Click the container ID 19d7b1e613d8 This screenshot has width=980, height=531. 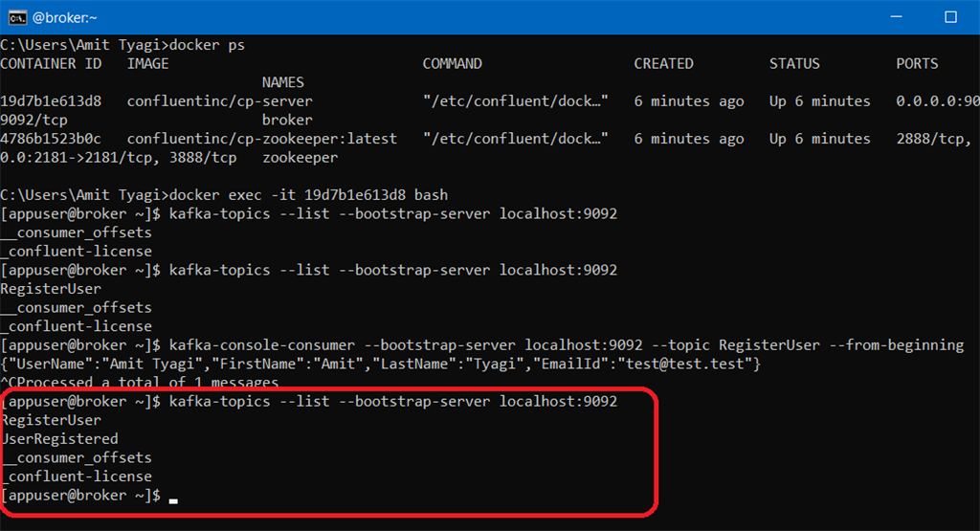[51, 101]
